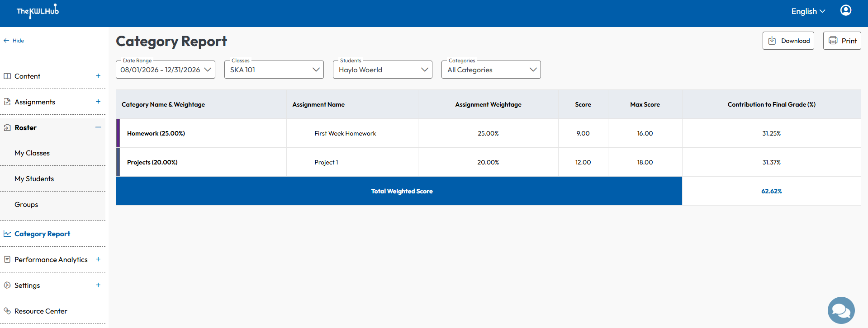The image size is (868, 328).
Task: Click score value 9.00
Action: 583,133
